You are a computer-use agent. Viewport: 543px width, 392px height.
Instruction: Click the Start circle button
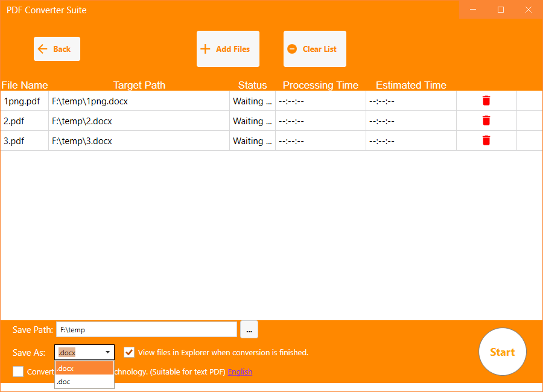[x=503, y=352]
